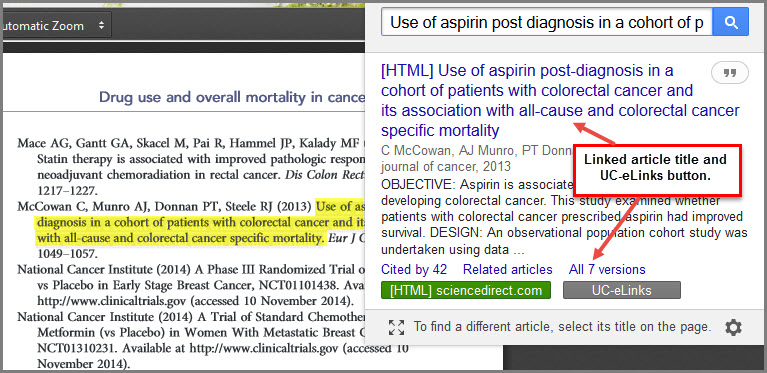Open the All 7 versions link
The height and width of the screenshot is (373, 767).
coord(607,269)
